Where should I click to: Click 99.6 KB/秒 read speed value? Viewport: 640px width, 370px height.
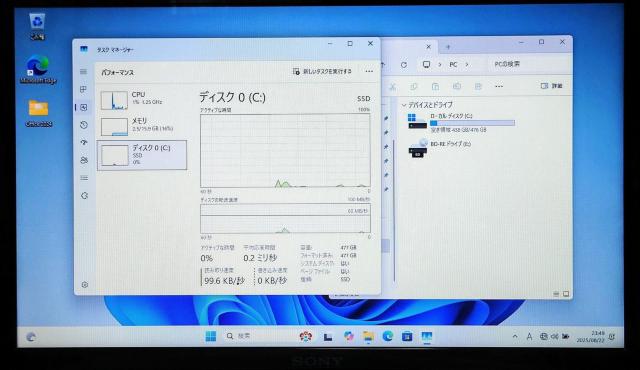click(x=224, y=281)
